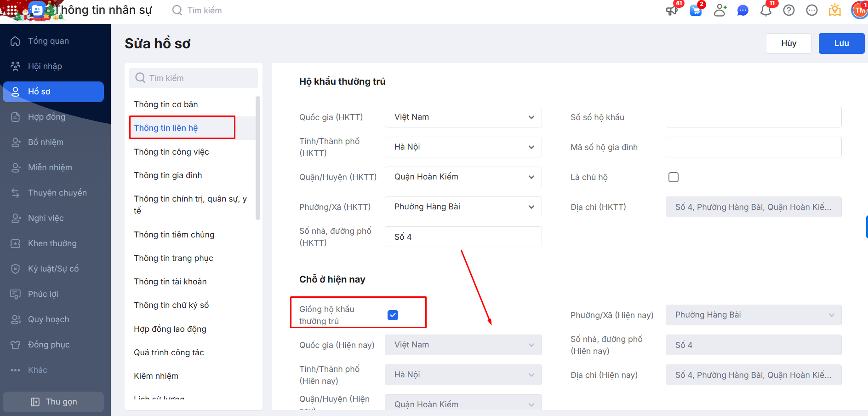The height and width of the screenshot is (416, 868).
Task: Tick the Là chủ hộ checkbox
Action: pyautogui.click(x=674, y=177)
